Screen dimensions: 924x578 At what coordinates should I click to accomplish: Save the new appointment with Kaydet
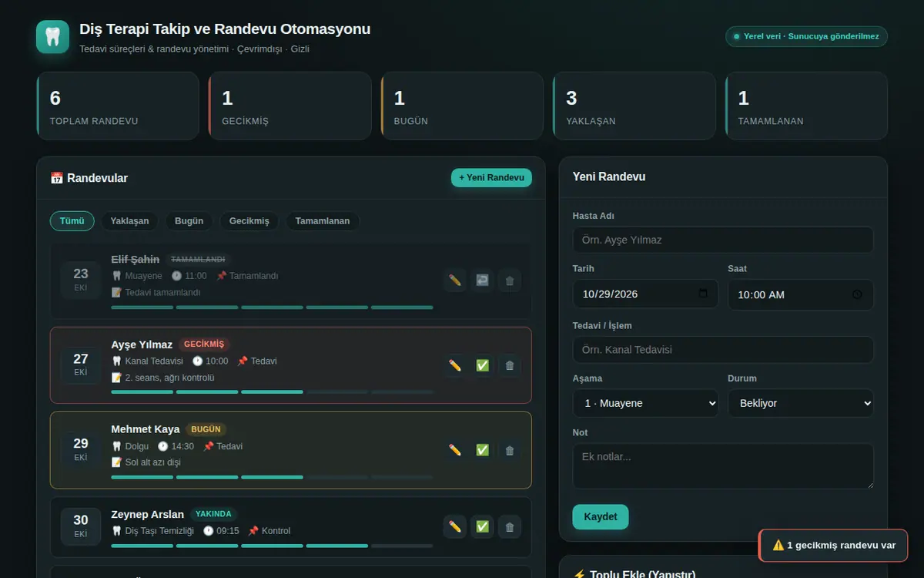[x=601, y=517]
